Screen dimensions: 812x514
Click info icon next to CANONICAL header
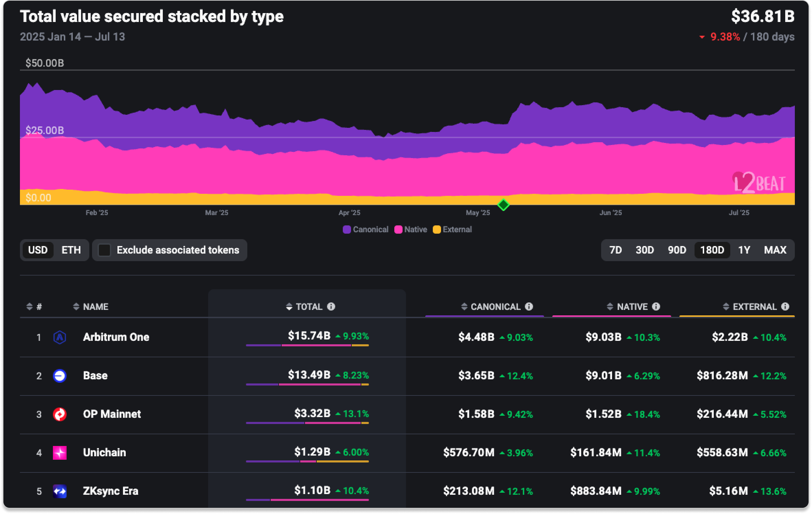529,306
